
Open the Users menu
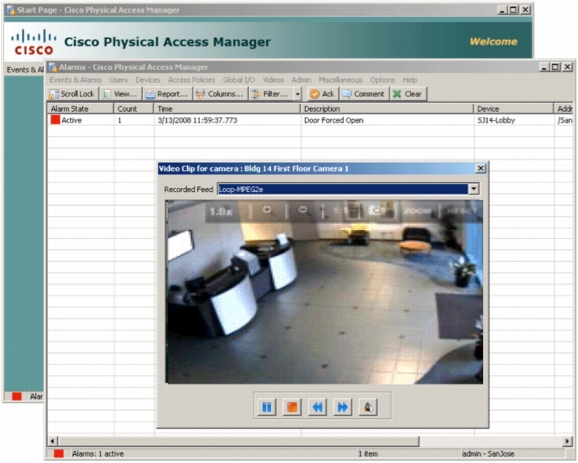(118, 80)
